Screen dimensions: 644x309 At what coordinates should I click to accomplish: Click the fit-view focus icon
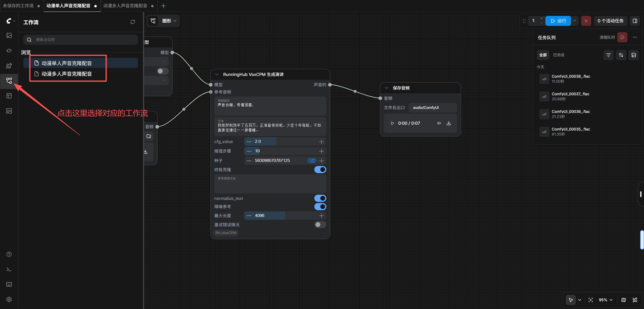591,300
